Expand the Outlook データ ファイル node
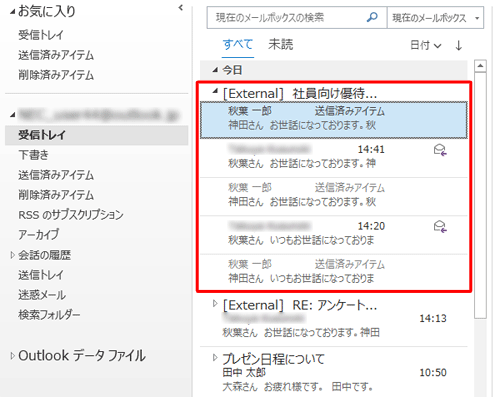The height and width of the screenshot is (397, 500). pyautogui.click(x=12, y=356)
